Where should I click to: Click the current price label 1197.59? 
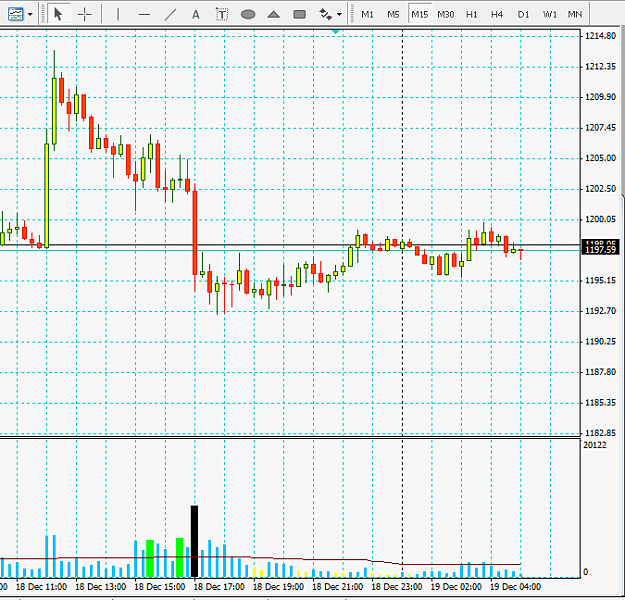click(601, 250)
